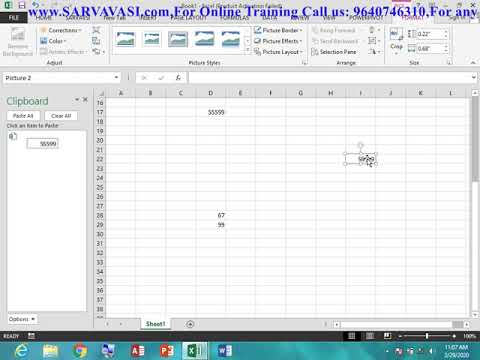480x360 pixels.
Task: Select column D header
Action: [x=211, y=93]
